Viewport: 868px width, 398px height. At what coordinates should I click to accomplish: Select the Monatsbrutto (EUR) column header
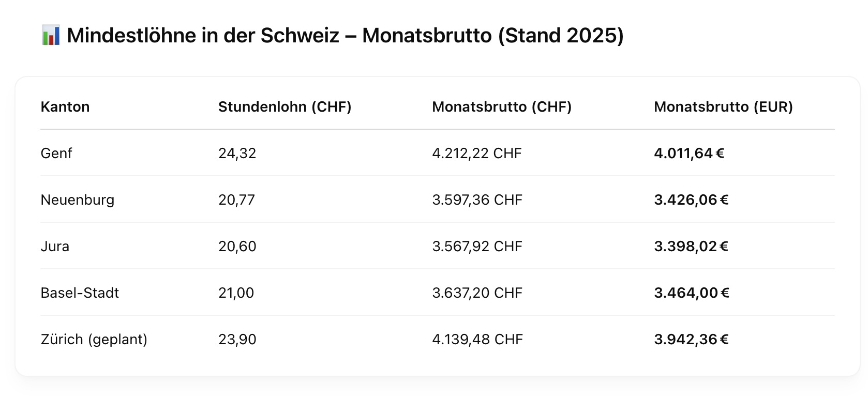(723, 107)
